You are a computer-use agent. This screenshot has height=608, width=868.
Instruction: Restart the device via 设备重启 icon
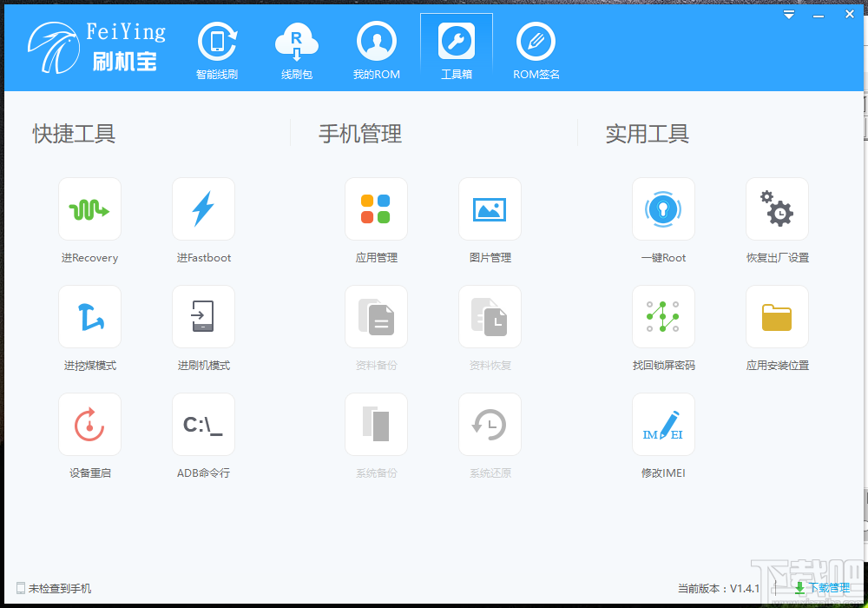coord(89,424)
